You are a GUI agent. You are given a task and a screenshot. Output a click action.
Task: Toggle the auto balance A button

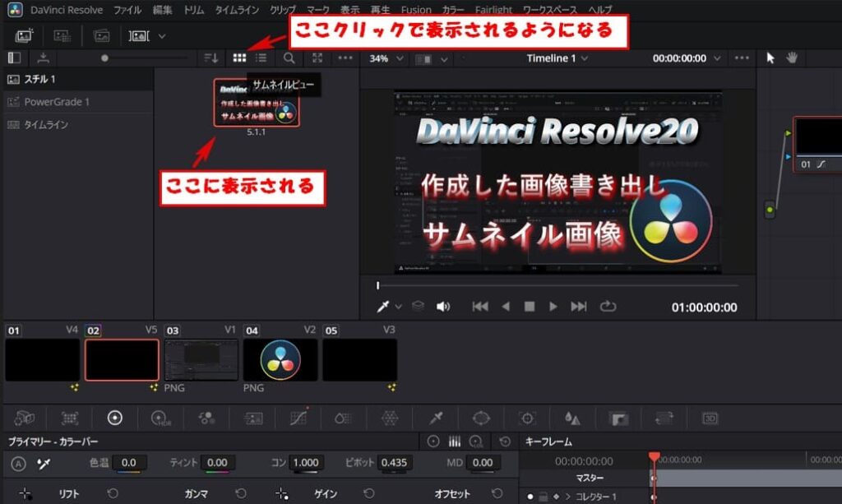pyautogui.click(x=18, y=464)
